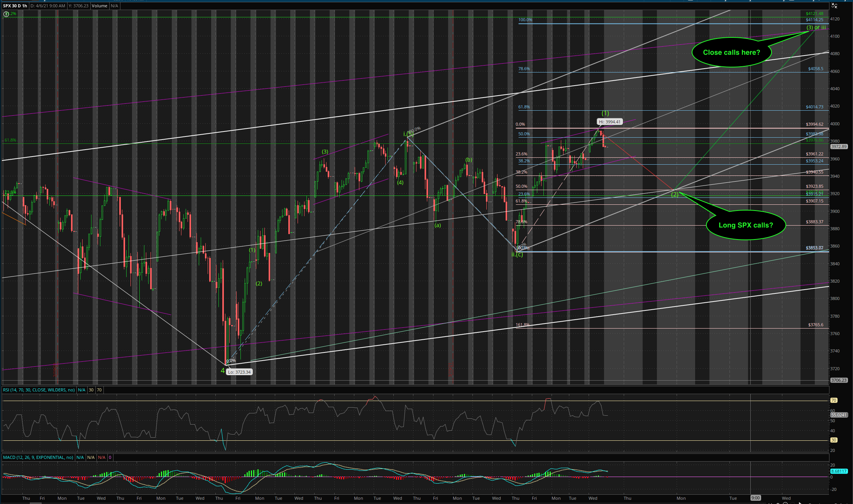Select the 'Close calls here?' text bubble

coord(731,52)
